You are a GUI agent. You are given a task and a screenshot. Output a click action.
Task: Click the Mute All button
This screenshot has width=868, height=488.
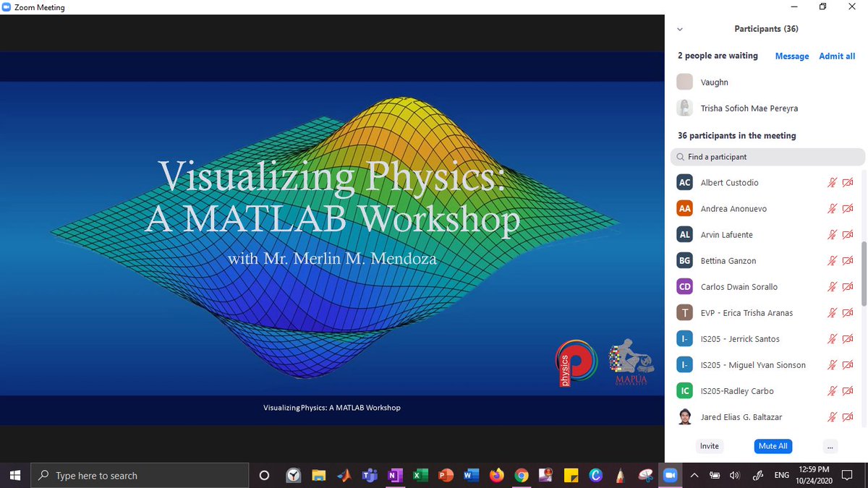pos(773,446)
